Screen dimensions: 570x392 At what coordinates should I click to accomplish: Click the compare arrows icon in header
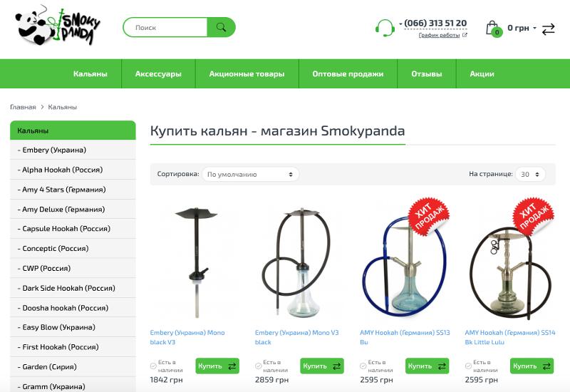548,29
